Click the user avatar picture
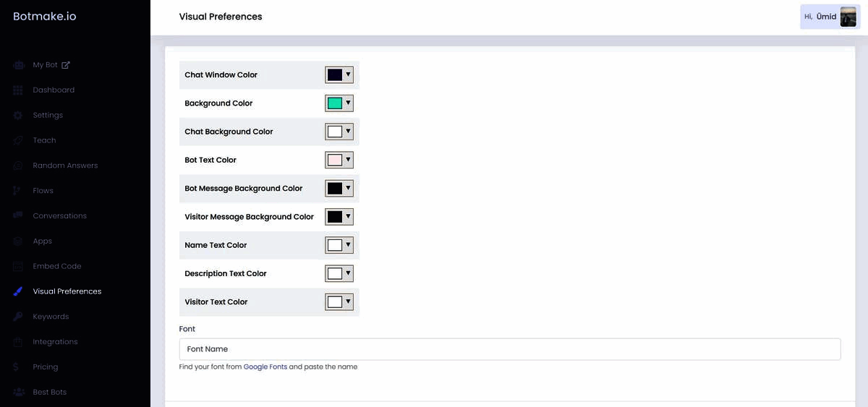Image resolution: width=868 pixels, height=407 pixels. [848, 17]
